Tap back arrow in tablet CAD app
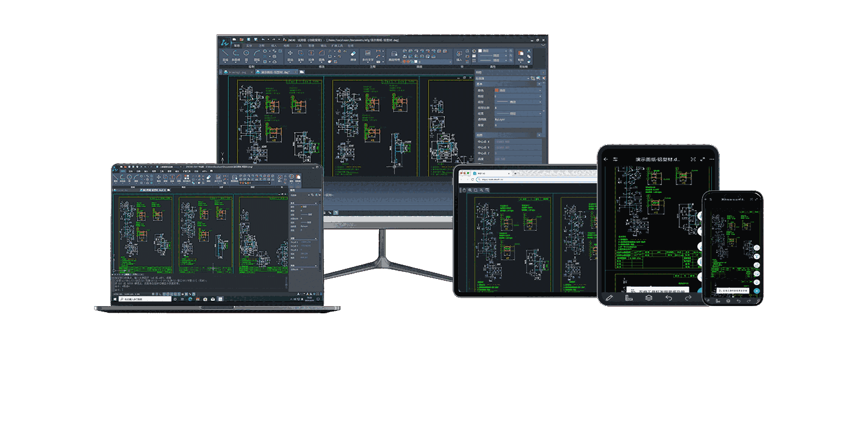 coord(606,159)
